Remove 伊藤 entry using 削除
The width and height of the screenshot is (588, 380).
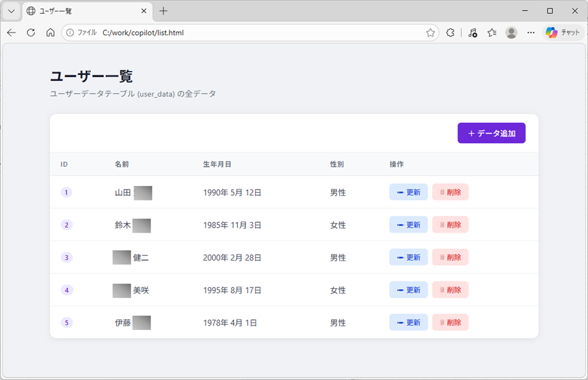(x=450, y=322)
